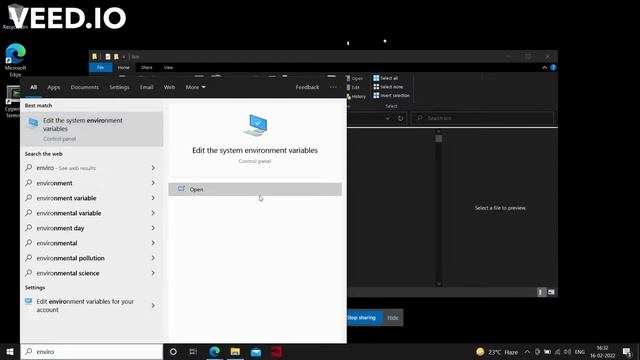Viewport: 640px width, 360px height.
Task: Open the weather widget showing Haze
Action: 497,352
